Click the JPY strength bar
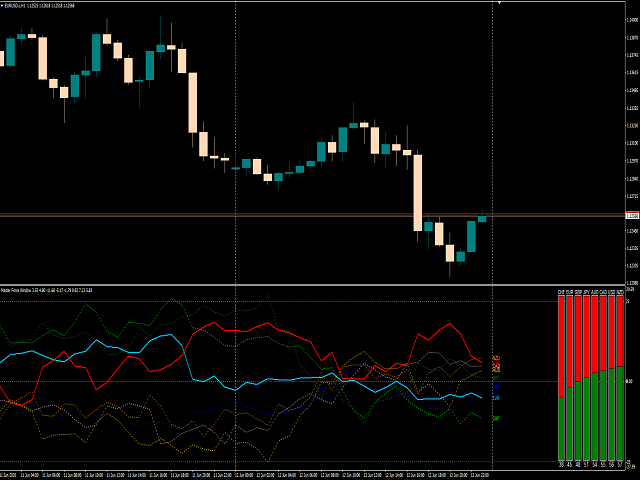The image size is (640, 480). pyautogui.click(x=587, y=378)
